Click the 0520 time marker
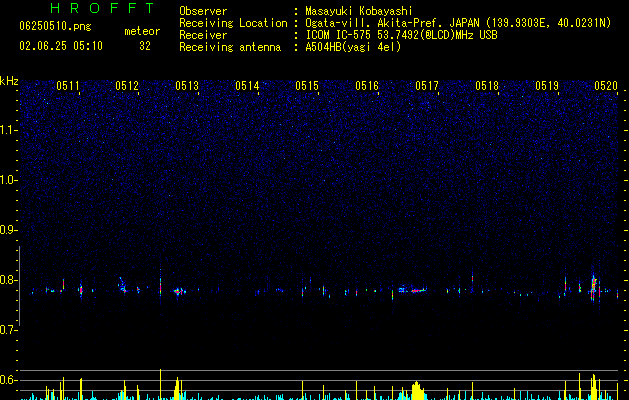The height and width of the screenshot is (400, 629). point(606,86)
